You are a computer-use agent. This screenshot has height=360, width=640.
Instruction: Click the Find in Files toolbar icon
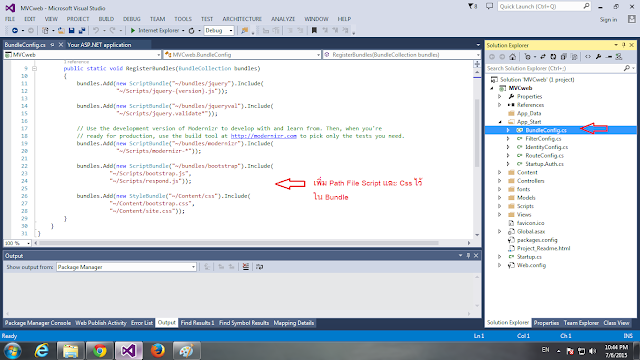coord(244,30)
